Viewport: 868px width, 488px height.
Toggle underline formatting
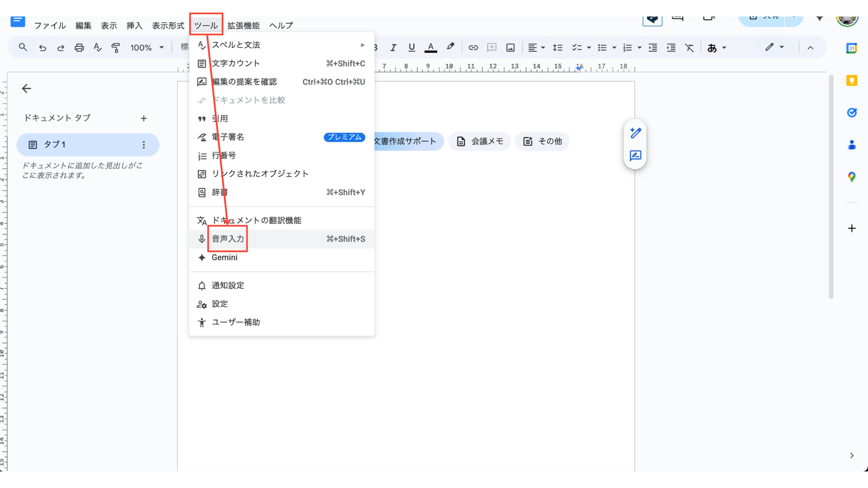tap(411, 47)
